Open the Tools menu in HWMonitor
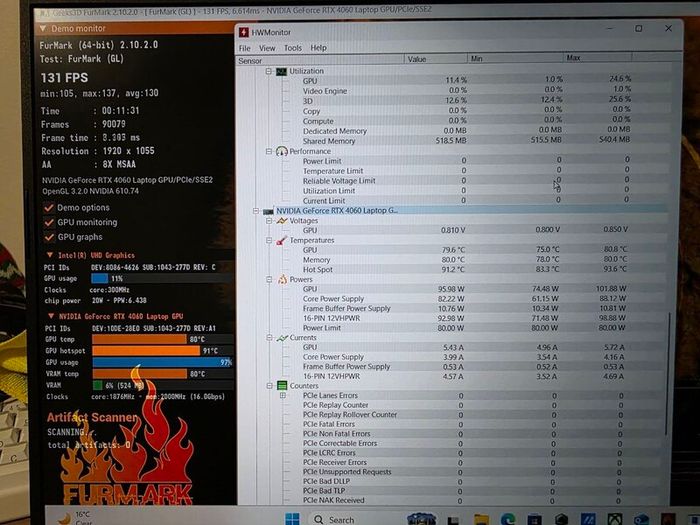700x525 pixels. pos(293,48)
